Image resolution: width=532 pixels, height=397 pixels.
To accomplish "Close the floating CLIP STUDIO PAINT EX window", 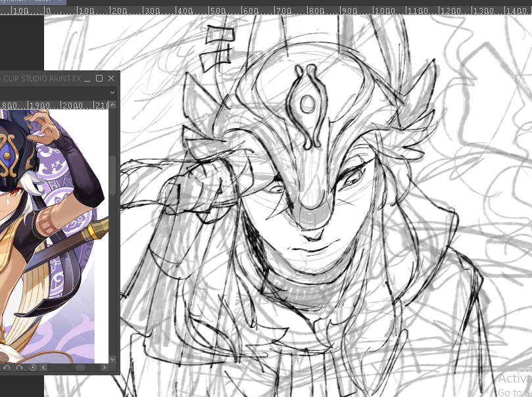I will click(x=111, y=78).
